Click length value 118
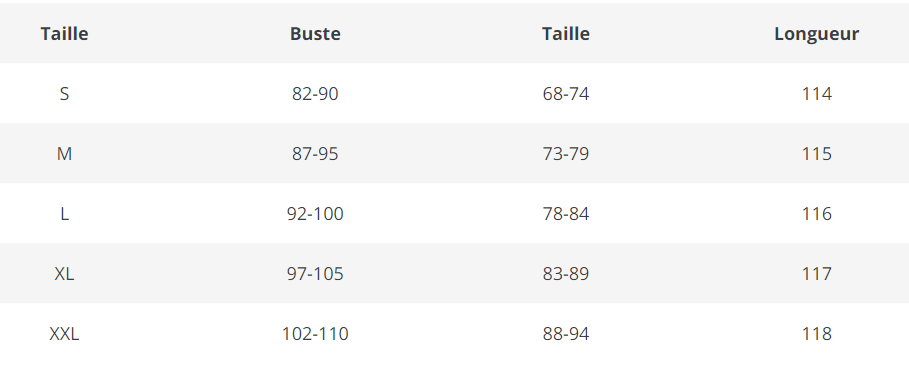The image size is (909, 372). pyautogui.click(x=816, y=334)
